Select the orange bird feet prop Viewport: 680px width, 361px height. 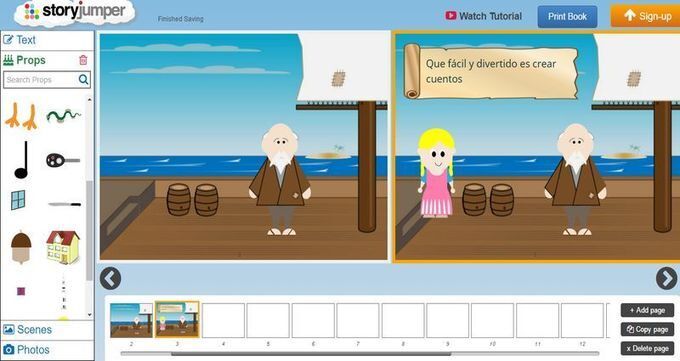(x=21, y=116)
